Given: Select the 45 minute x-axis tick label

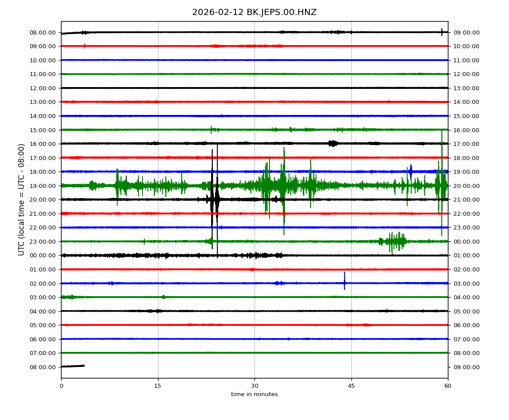Looking at the screenshot, I should [x=351, y=386].
